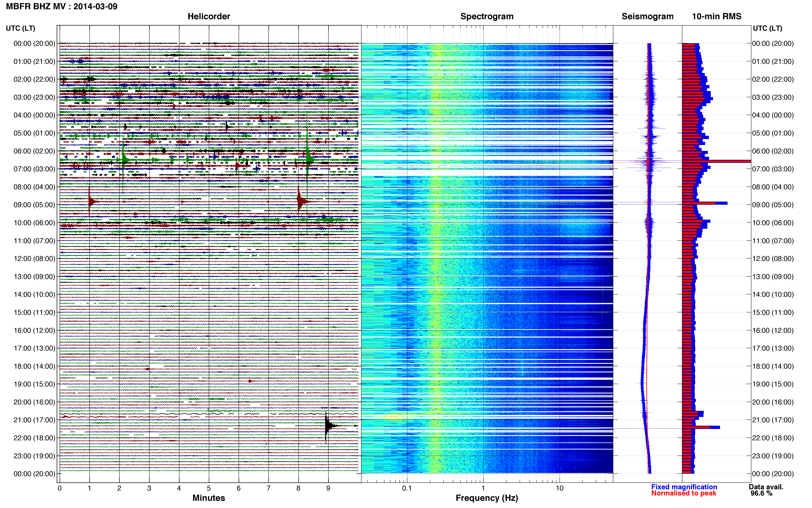
Task: Click the 0.1 frequency tick label
Action: (x=407, y=488)
